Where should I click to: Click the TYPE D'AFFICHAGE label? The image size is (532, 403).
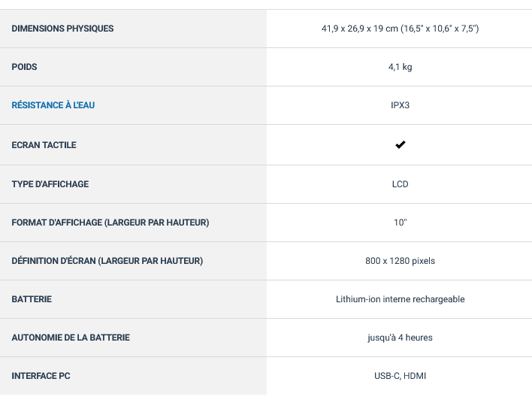pos(50,184)
